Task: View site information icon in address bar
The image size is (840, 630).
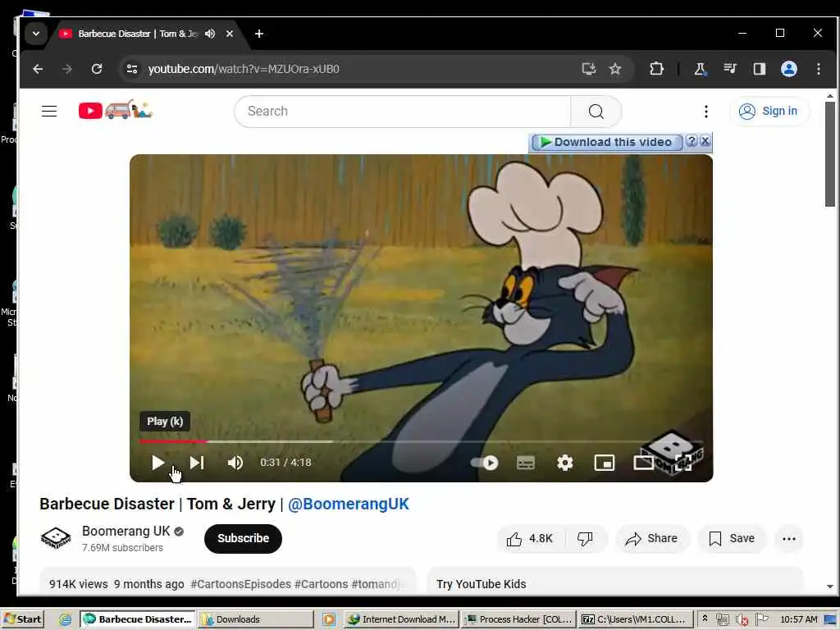Action: click(x=132, y=69)
